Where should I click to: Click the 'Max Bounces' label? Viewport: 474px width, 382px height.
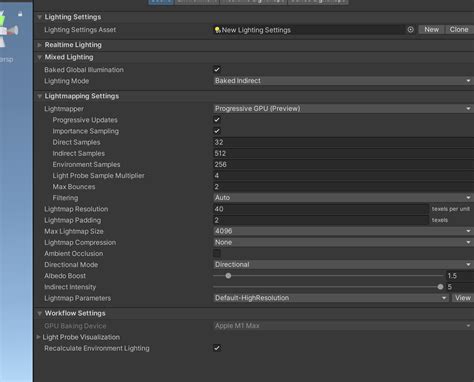pos(74,187)
